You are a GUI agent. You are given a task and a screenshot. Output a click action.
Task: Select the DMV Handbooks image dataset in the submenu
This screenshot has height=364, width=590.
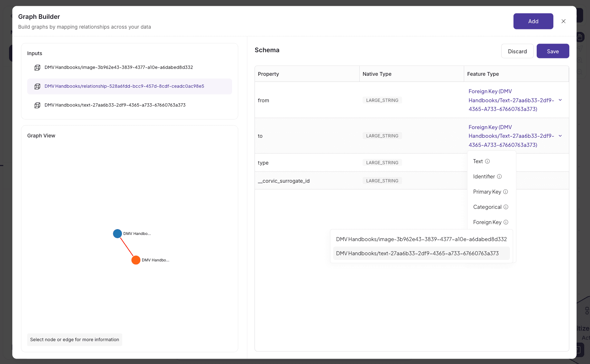(x=421, y=239)
